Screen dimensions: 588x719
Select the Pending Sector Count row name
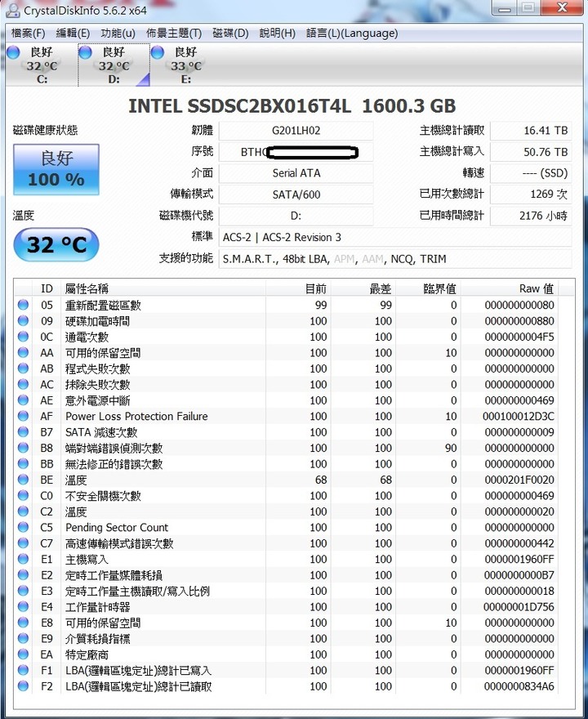point(117,527)
